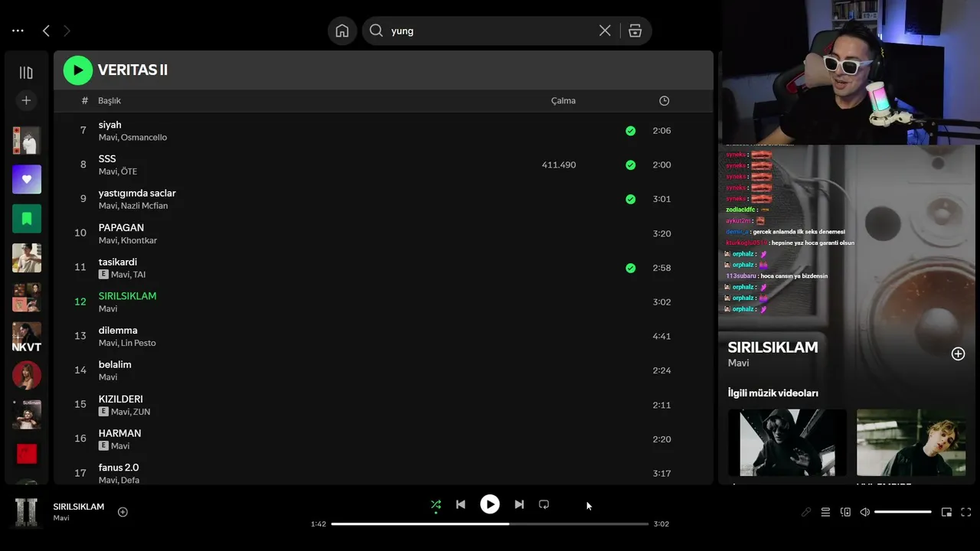
Task: Mute with the volume speaker icon
Action: pyautogui.click(x=865, y=512)
